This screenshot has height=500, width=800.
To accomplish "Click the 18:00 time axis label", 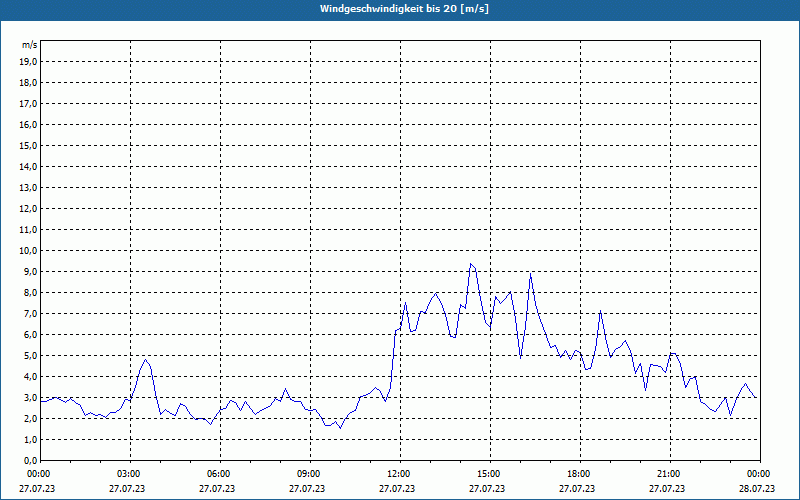I will 578,474.
